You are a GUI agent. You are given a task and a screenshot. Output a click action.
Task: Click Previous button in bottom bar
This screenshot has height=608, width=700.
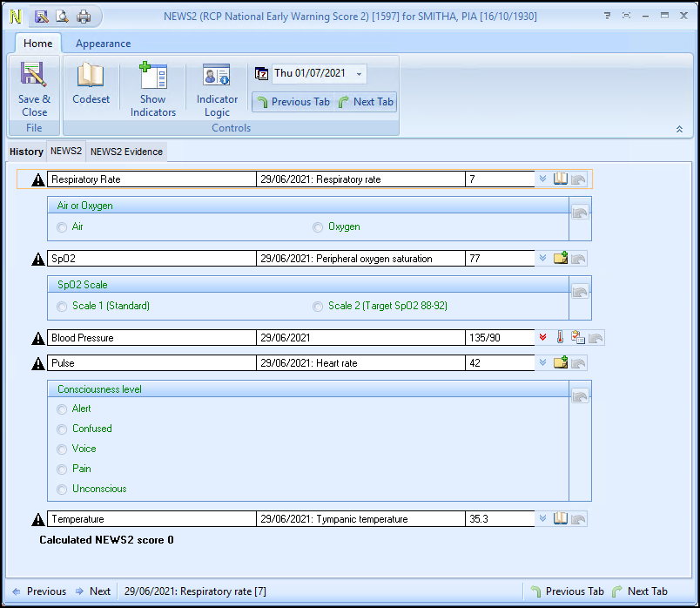(38, 591)
